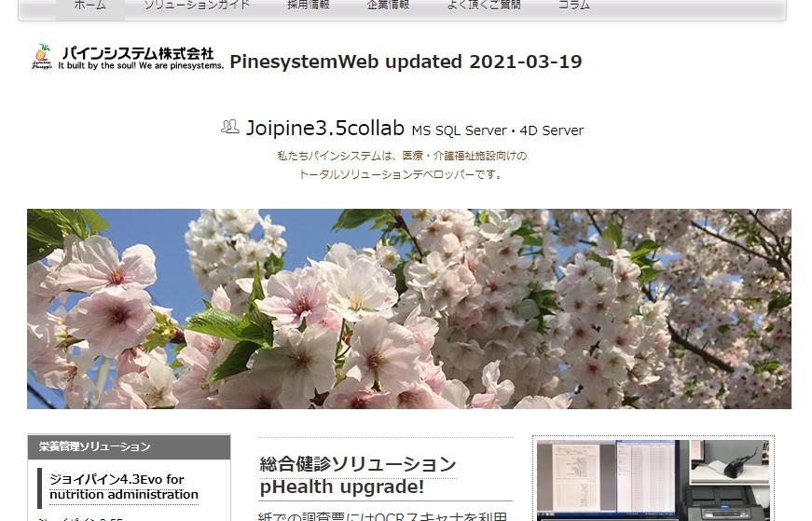Screen dimensions: 812x521
Task: Open the 総合健診ソリューション pHealth upgrade! headline
Action: pyautogui.click(x=358, y=475)
